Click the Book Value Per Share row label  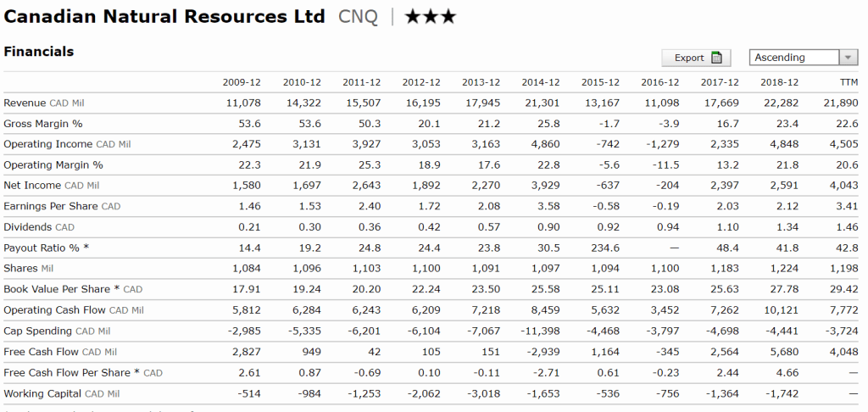pyautogui.click(x=73, y=289)
